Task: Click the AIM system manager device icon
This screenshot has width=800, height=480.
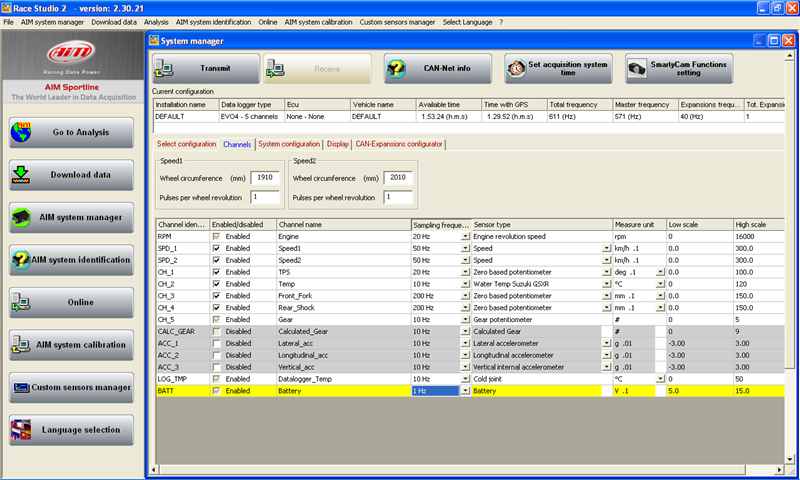Action: pos(21,217)
